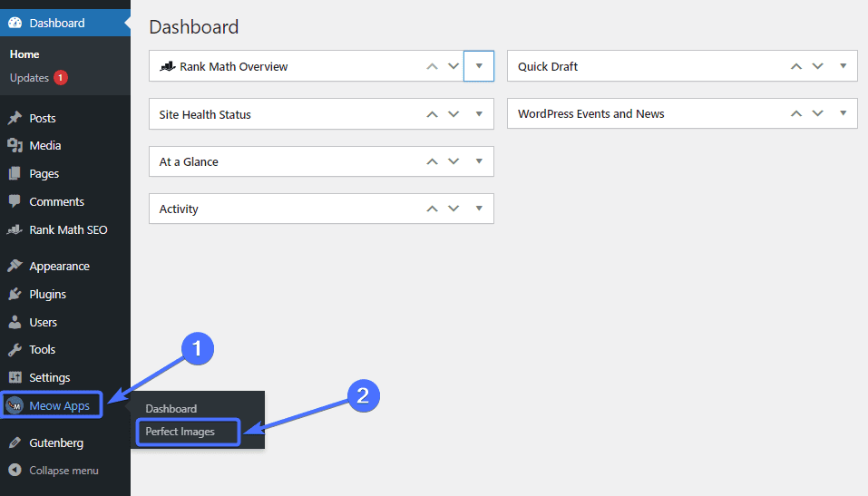This screenshot has width=868, height=496.
Task: Click the Collapse menu arrow icon
Action: click(15, 470)
